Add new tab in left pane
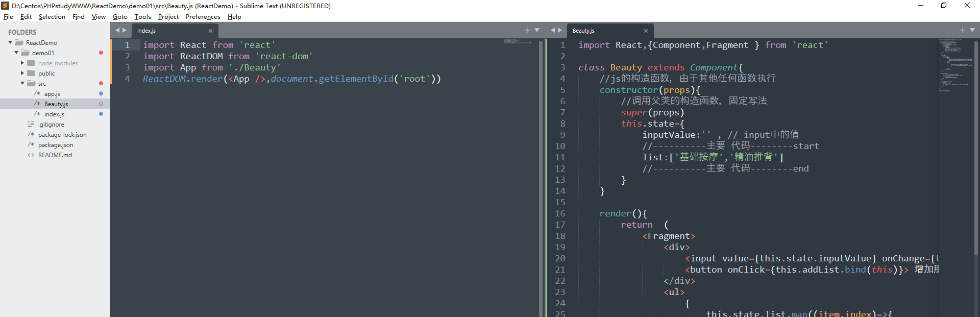The image size is (980, 317). [527, 30]
